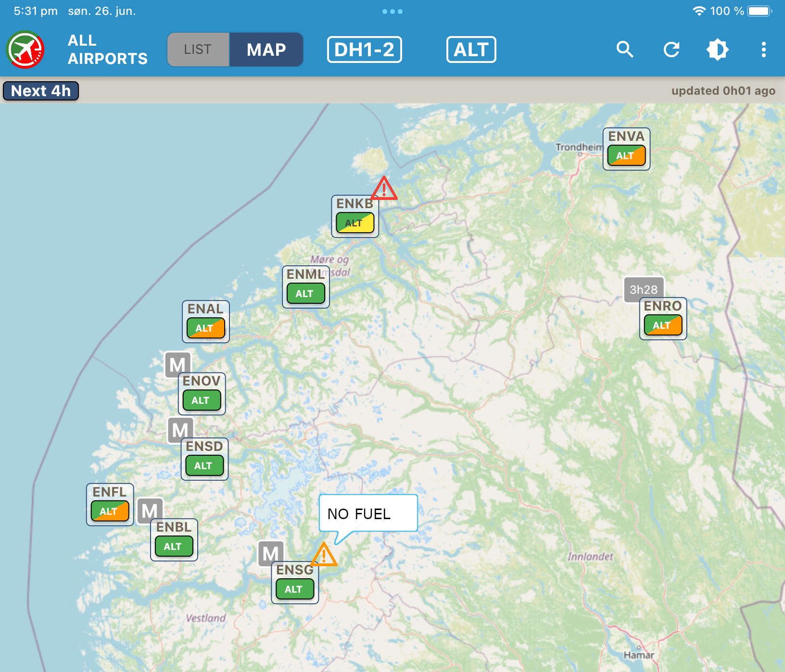Click the M badge above ENOV

(177, 364)
